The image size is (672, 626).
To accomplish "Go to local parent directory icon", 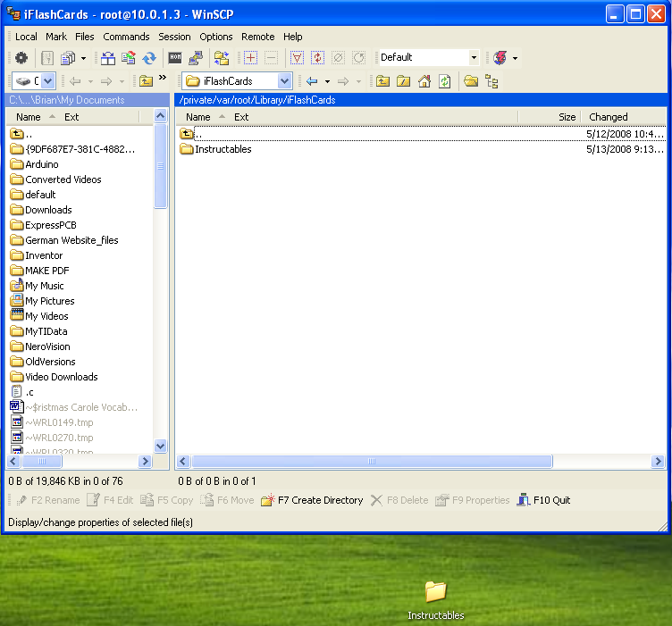I will click(147, 81).
